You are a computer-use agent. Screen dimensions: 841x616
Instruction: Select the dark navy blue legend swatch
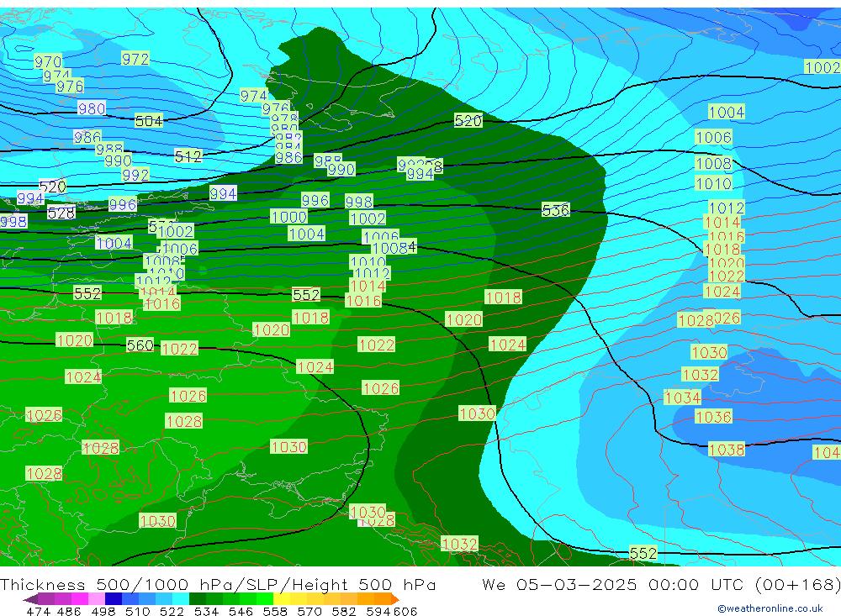[x=114, y=599]
